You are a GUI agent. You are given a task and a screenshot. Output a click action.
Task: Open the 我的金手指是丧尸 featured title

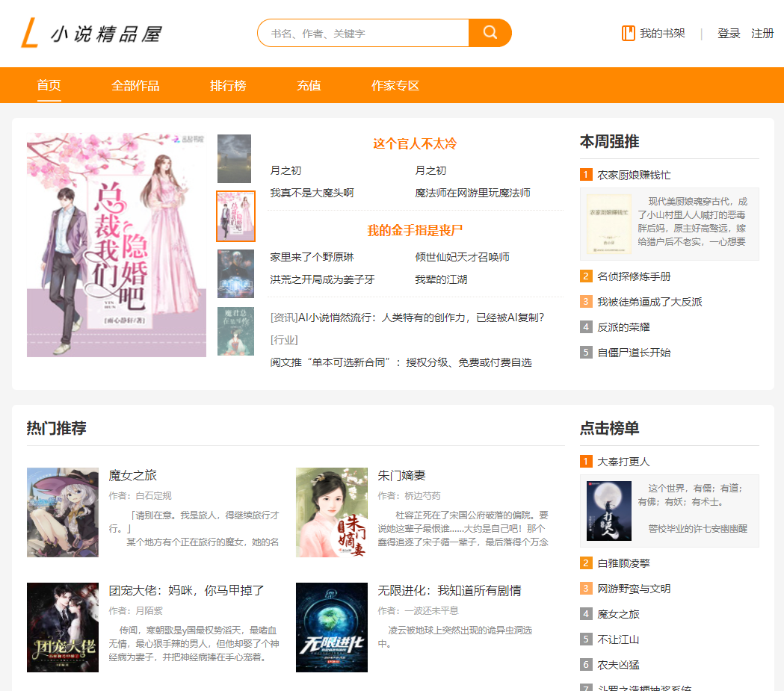coord(415,230)
